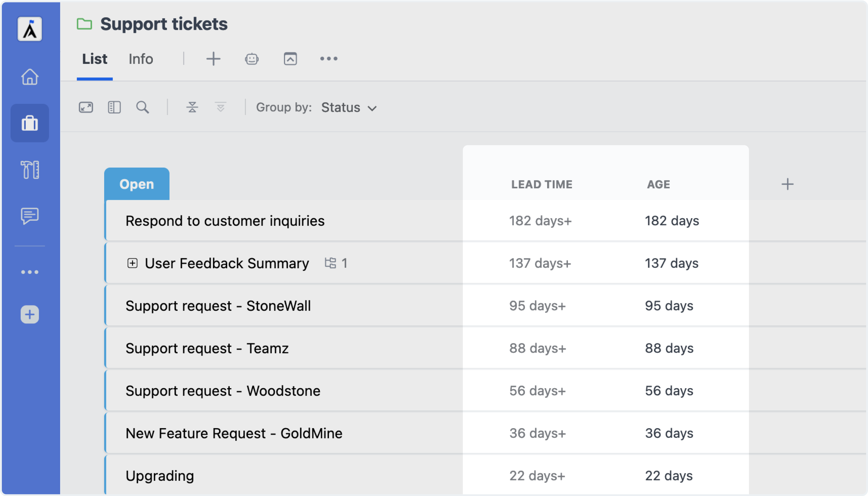The image size is (868, 496).
Task: Open Support request - Teamz task
Action: (207, 348)
